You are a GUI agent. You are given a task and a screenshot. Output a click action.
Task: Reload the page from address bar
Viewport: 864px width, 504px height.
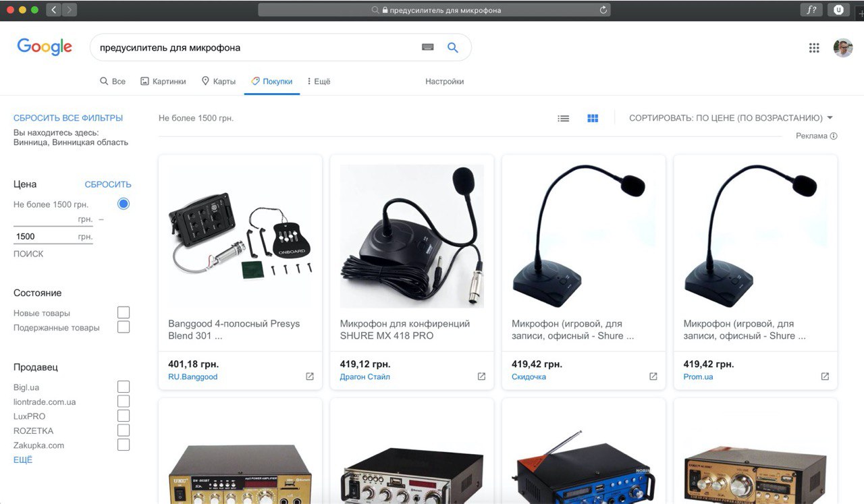pyautogui.click(x=603, y=10)
